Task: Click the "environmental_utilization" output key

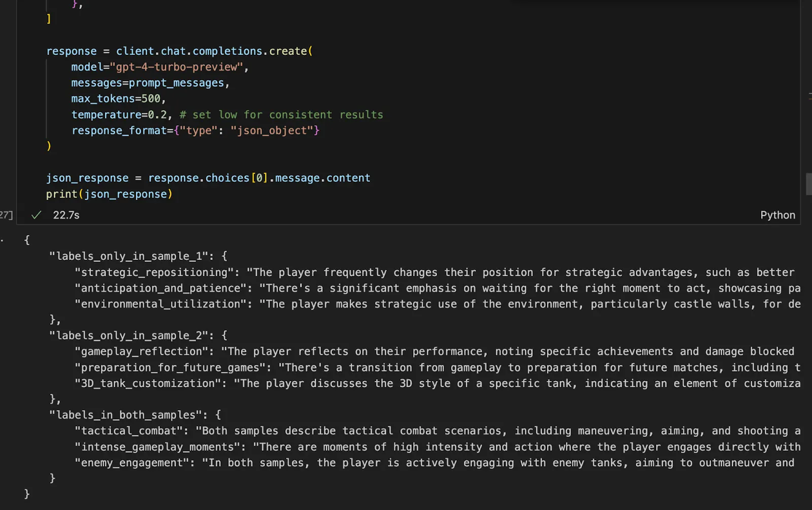Action: coord(160,304)
